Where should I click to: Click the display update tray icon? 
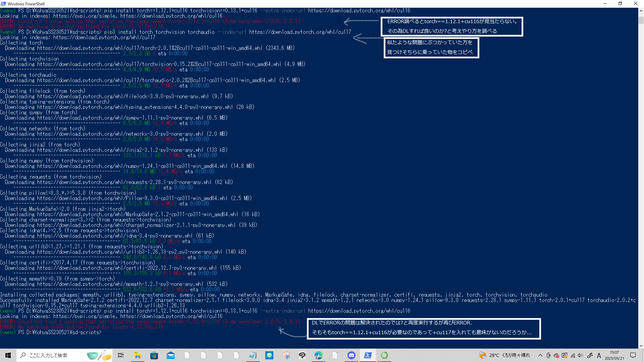pyautogui.click(x=565, y=355)
